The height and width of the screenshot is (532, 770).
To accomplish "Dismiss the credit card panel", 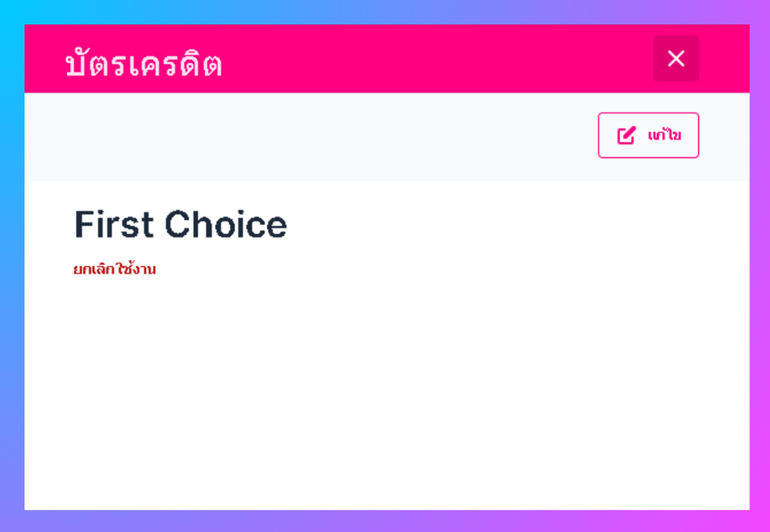I will point(675,59).
